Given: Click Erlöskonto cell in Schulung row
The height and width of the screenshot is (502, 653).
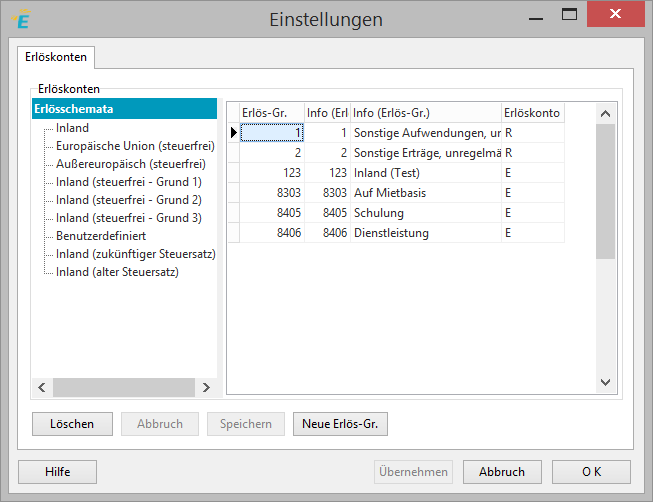Looking at the screenshot, I should click(x=533, y=213).
